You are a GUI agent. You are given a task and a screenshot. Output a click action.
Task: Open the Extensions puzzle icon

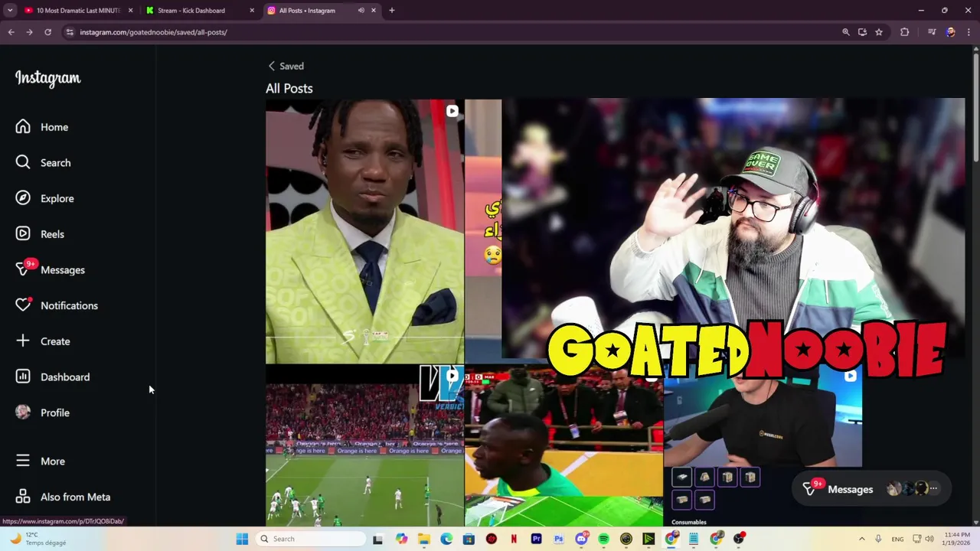click(905, 32)
